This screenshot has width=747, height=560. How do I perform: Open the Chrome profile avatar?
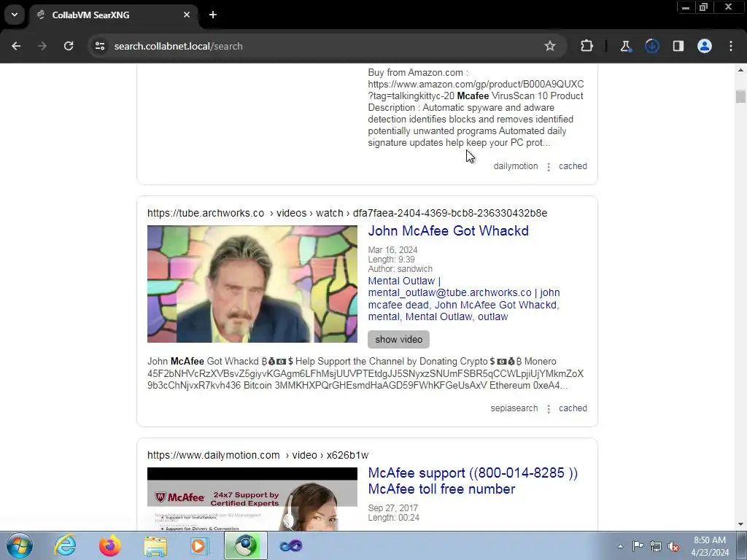(705, 46)
